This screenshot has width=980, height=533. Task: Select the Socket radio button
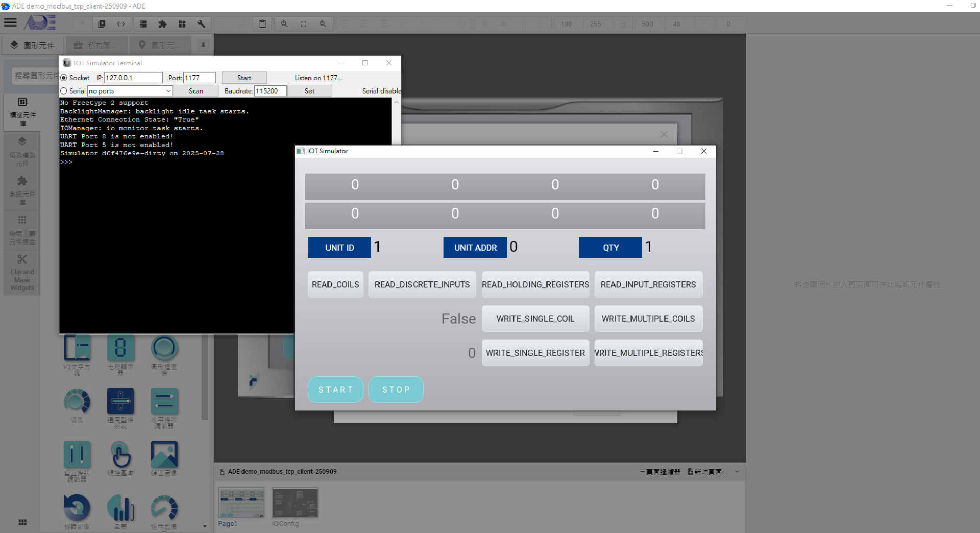pyautogui.click(x=64, y=78)
